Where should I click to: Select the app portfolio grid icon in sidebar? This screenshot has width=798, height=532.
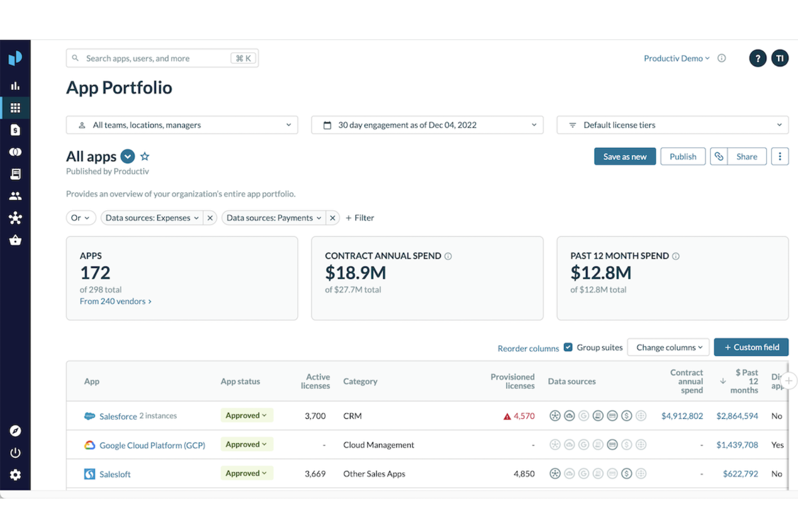tap(15, 107)
